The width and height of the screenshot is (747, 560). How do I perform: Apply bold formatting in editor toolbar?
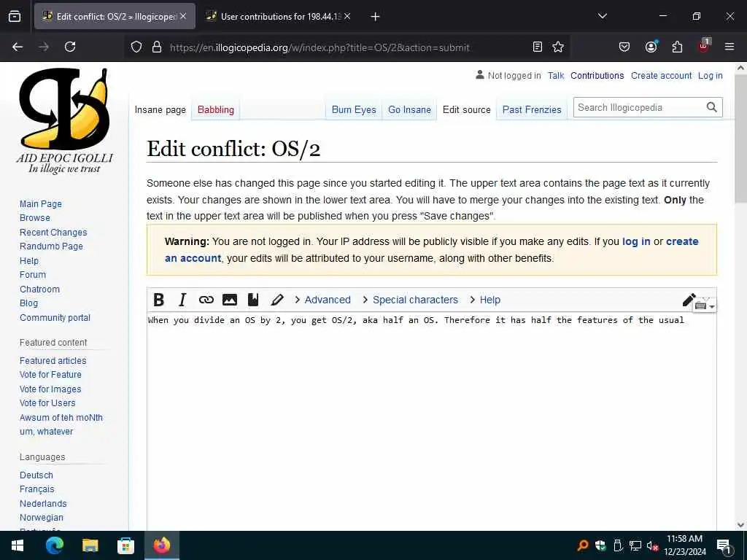point(158,300)
